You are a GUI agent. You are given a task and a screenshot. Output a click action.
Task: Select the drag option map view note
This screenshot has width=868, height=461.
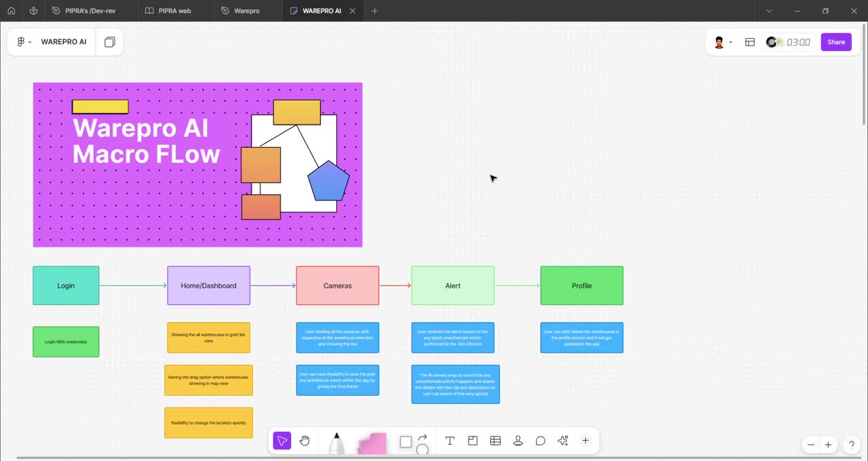tap(209, 380)
